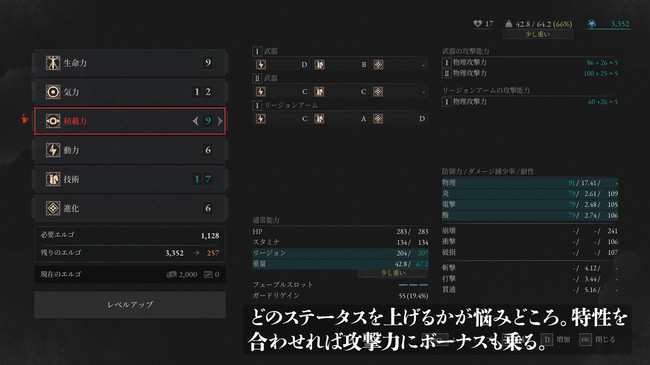This screenshot has height=365, width=650.
Task: Select the 進化 row with value 6
Action: 130,208
